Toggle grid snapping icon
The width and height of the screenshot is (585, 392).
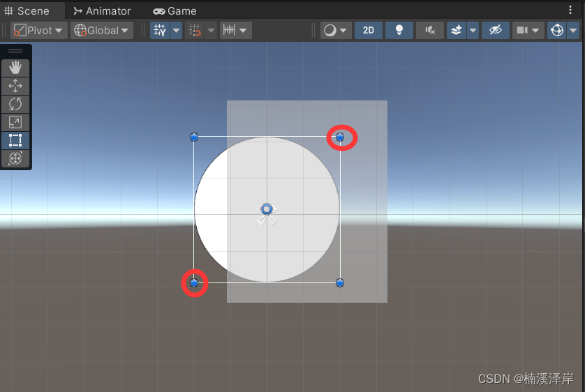pyautogui.click(x=195, y=30)
